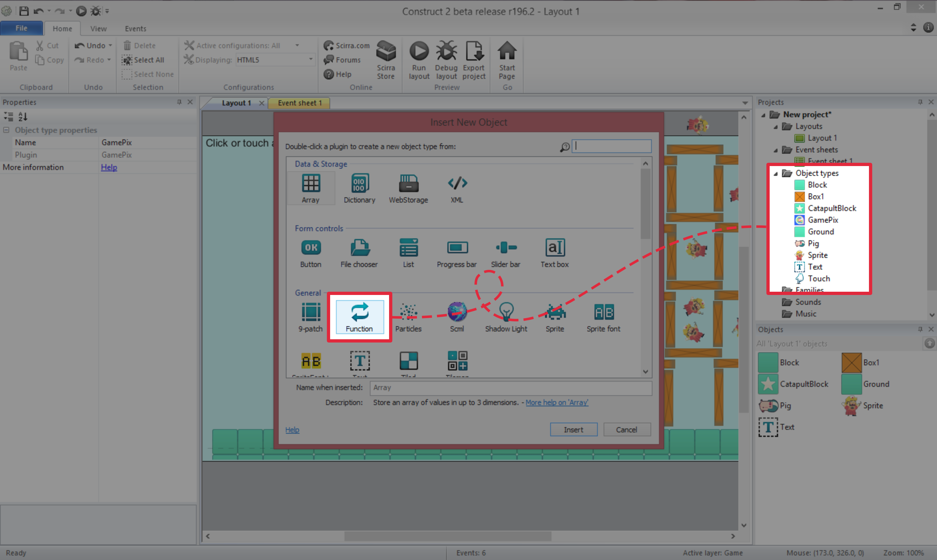Open the Redo dropdown arrow
The image size is (937, 560).
pos(109,60)
